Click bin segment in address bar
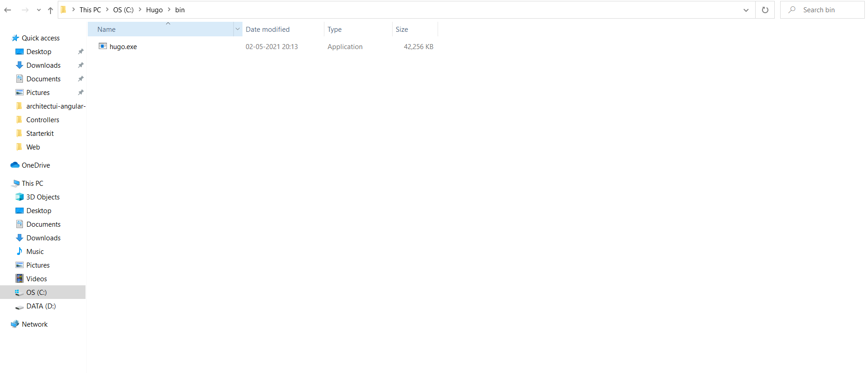 180,10
